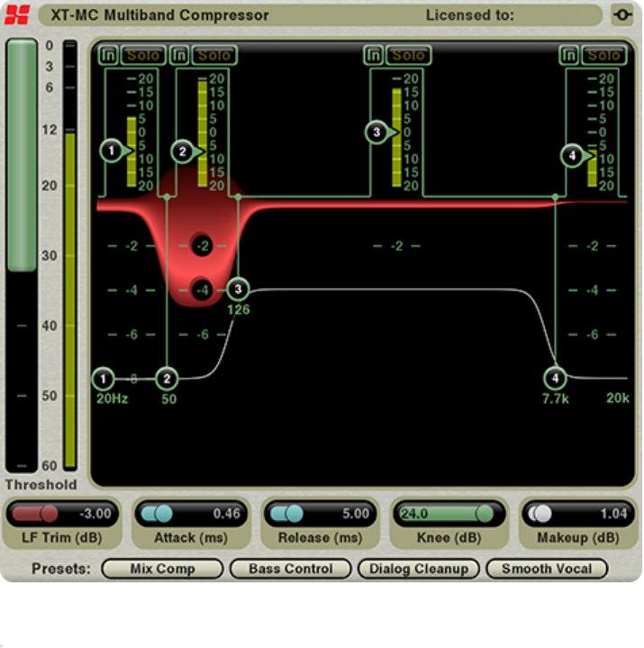Solo band 3
Viewport: 644px width, 648px height.
408,55
